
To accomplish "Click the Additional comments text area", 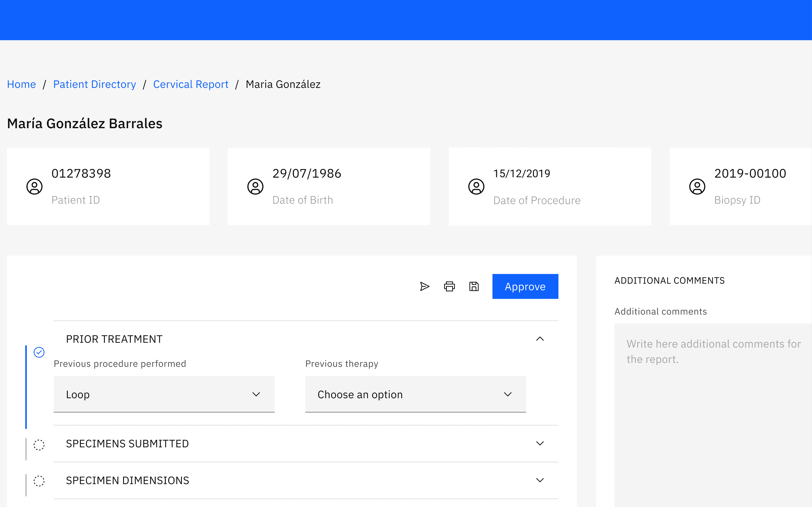I will click(x=713, y=415).
